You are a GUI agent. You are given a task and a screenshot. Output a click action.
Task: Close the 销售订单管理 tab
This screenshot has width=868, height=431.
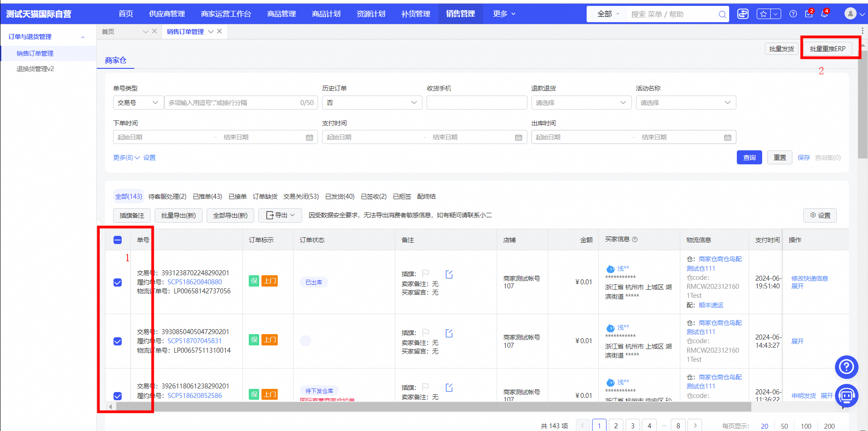(219, 31)
